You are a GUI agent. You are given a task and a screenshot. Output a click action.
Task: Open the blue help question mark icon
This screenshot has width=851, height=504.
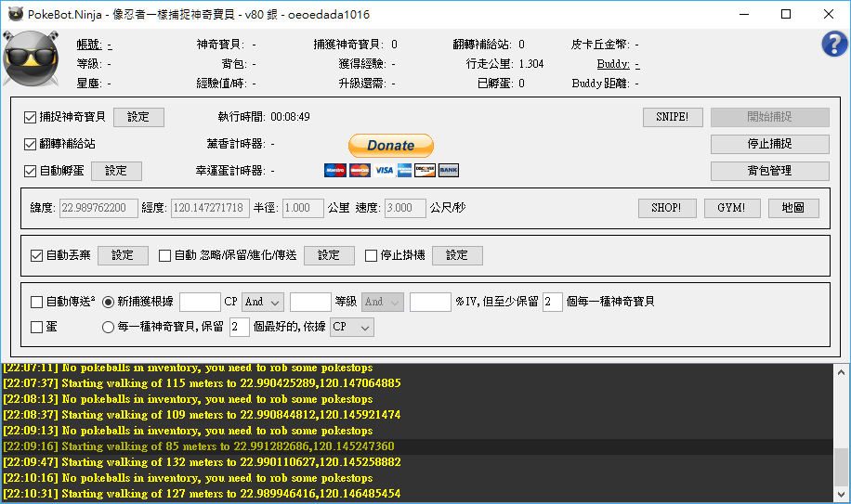834,44
